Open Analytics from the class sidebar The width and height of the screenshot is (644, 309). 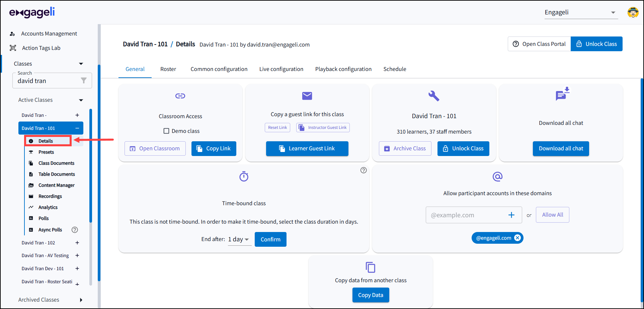[48, 207]
